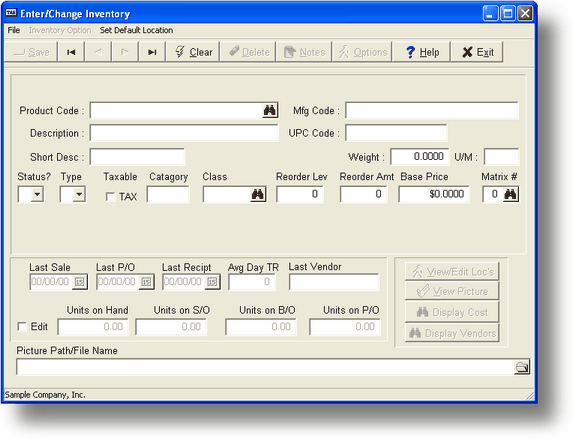Click the Exit button

477,52
